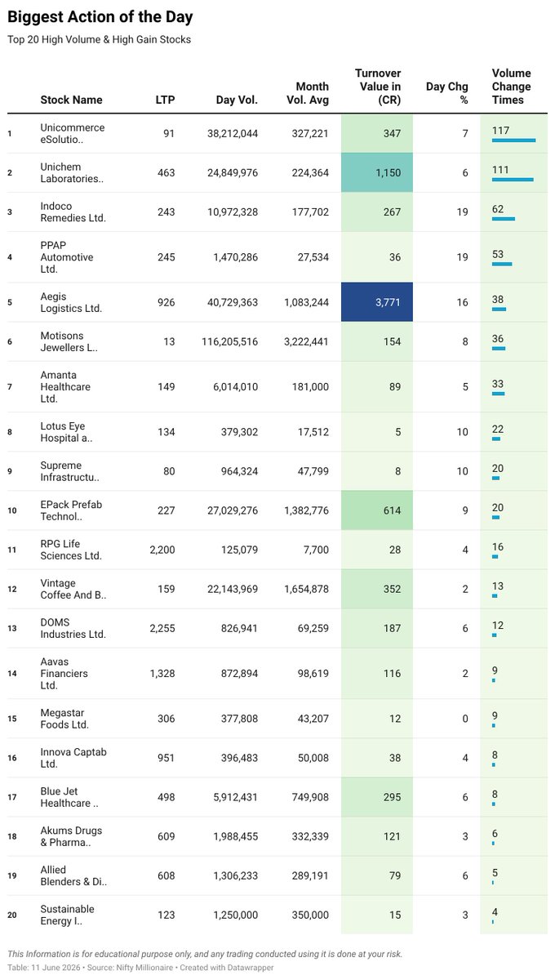Click the 749,908 month volume average
The image size is (555, 980).
coord(310,797)
